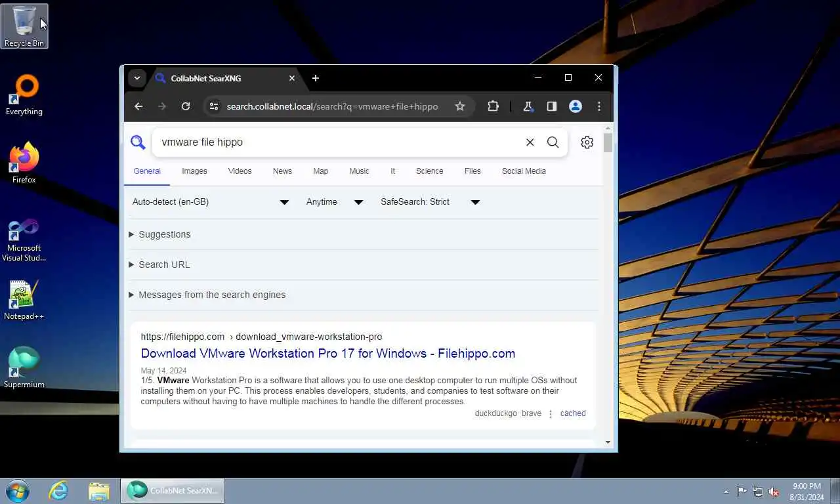Click the volume icon in system tray
The height and width of the screenshot is (504, 840).
[774, 492]
